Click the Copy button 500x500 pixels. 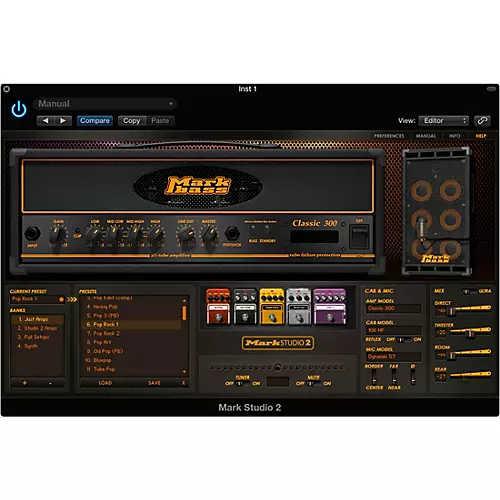(x=132, y=121)
